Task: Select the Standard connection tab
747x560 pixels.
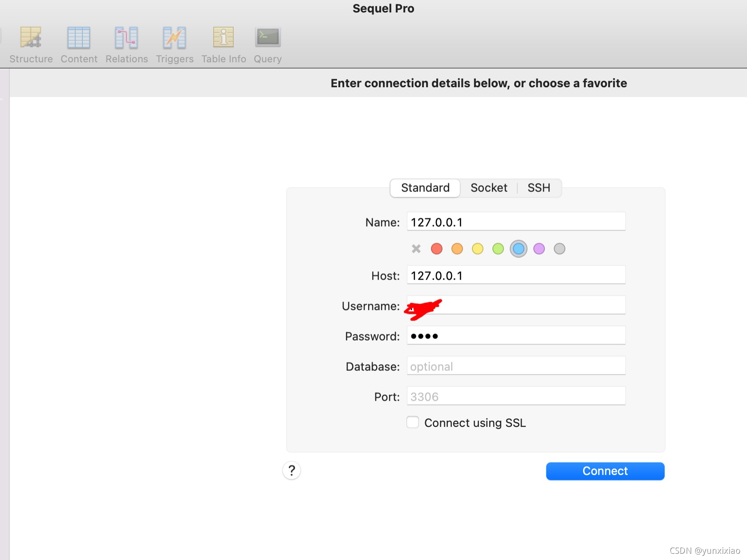Action: [x=425, y=187]
